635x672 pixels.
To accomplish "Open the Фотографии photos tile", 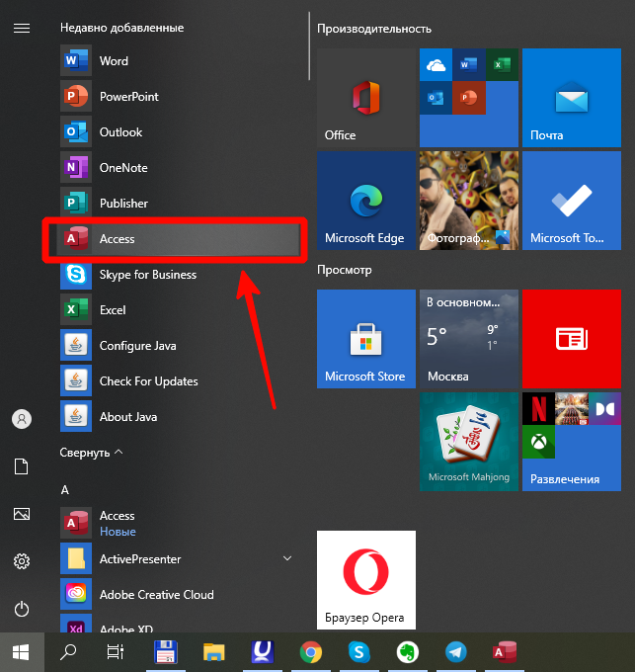I will [469, 201].
